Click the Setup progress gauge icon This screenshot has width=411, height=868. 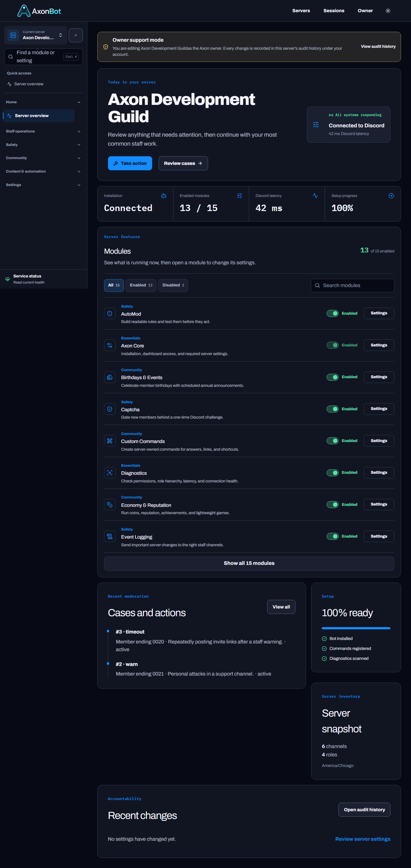391,196
